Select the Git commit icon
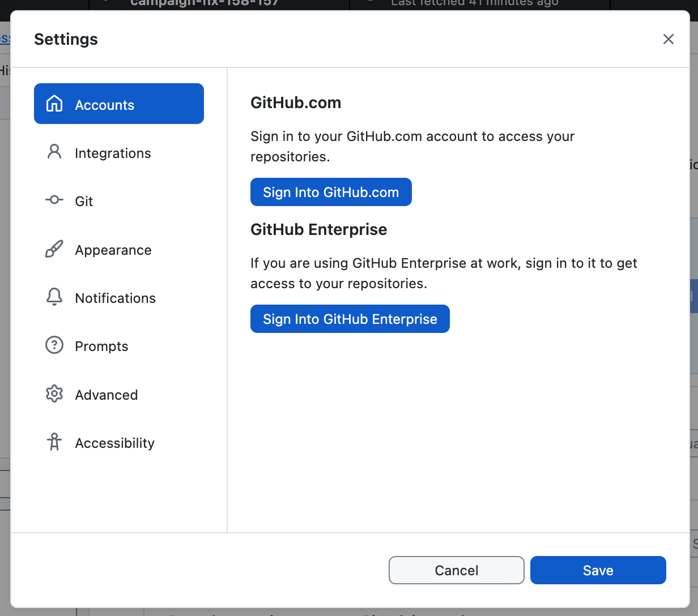This screenshot has height=616, width=698. pos(54,200)
